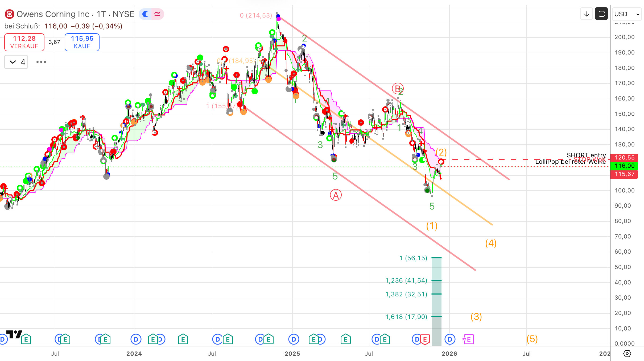Click the Owens Corning logo icon
This screenshot has width=644, height=361.
click(x=10, y=14)
